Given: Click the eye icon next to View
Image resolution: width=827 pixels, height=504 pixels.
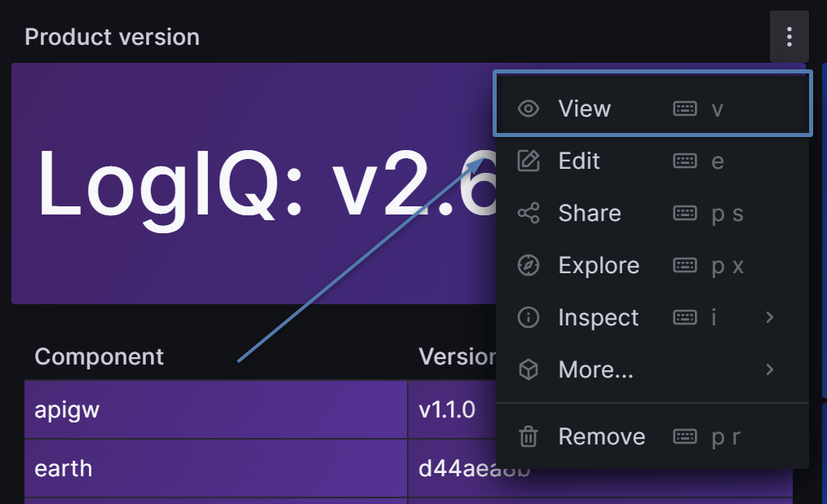Looking at the screenshot, I should [x=528, y=108].
